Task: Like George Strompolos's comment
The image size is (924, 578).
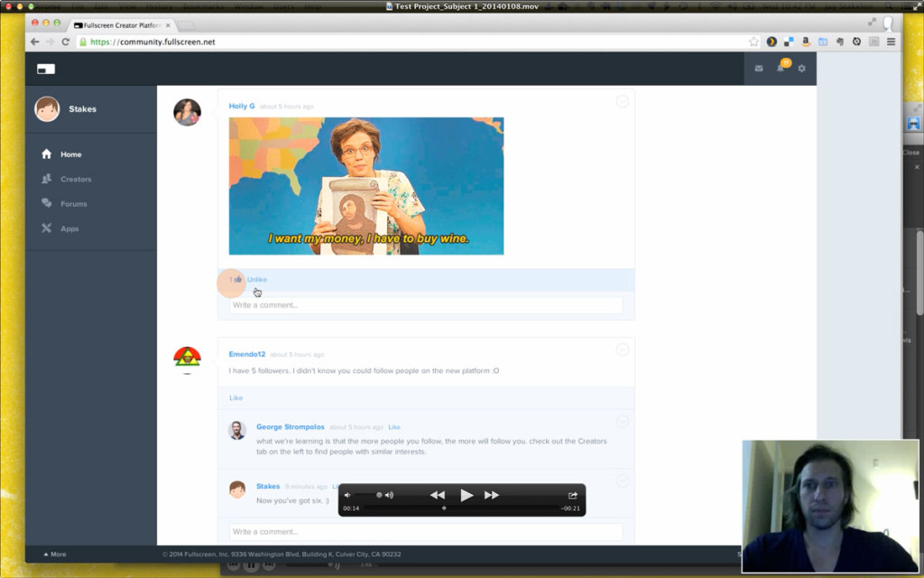Action: coord(394,427)
